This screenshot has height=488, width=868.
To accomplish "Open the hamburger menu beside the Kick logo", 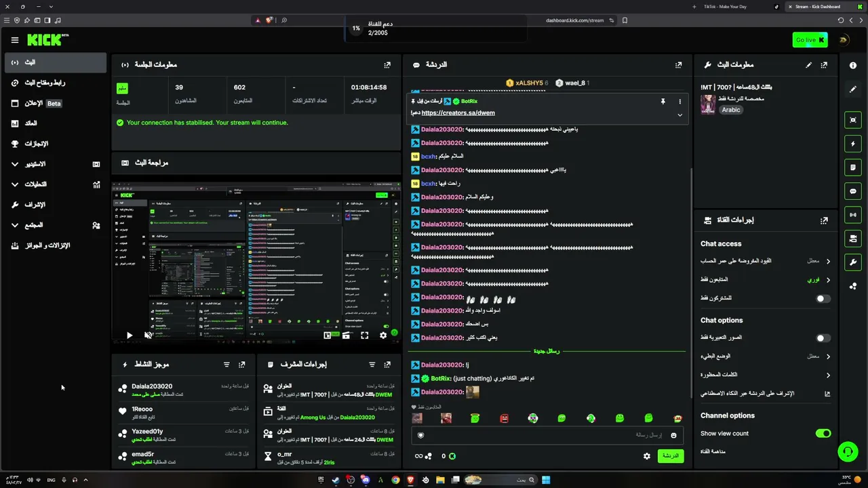I will pyautogui.click(x=15, y=40).
